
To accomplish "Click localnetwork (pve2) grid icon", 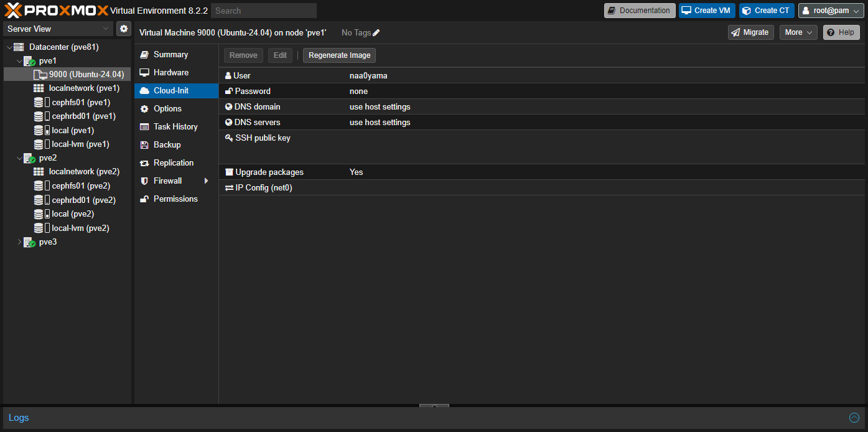I will pyautogui.click(x=39, y=172).
